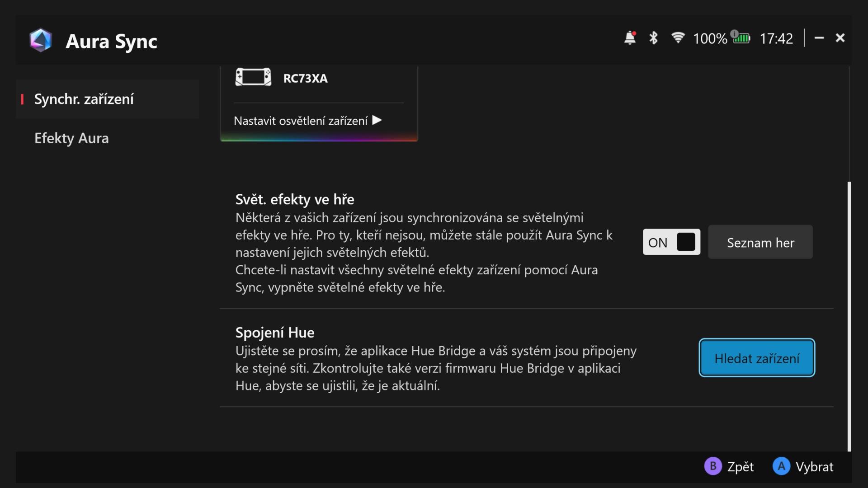Click the vertical scrollbar thumb
The image size is (868, 488).
(849, 316)
